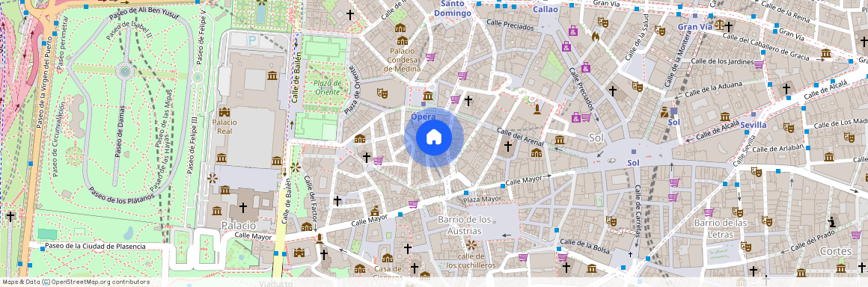Select the Paseo de Felipe III label
Image resolution: width=868 pixels, height=287 pixels.
[192, 146]
